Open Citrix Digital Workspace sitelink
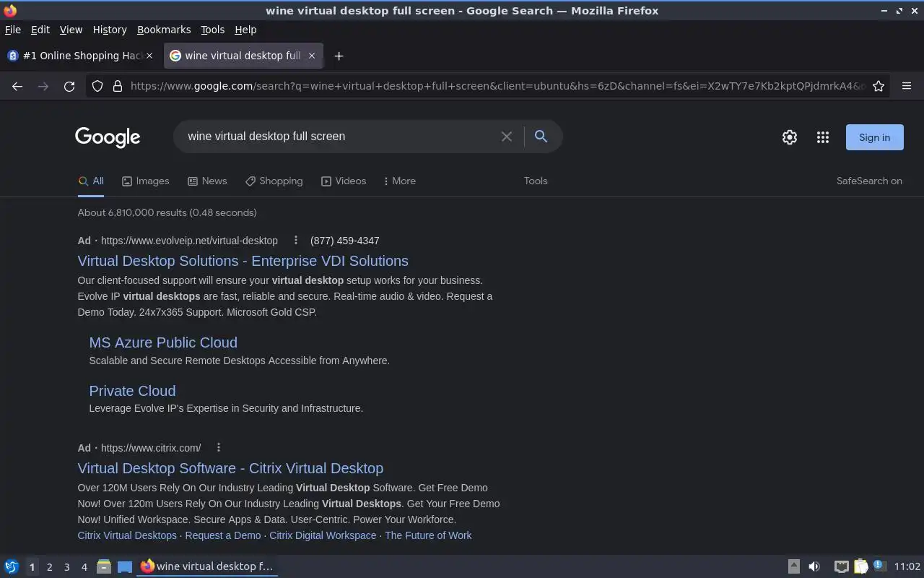 point(323,535)
